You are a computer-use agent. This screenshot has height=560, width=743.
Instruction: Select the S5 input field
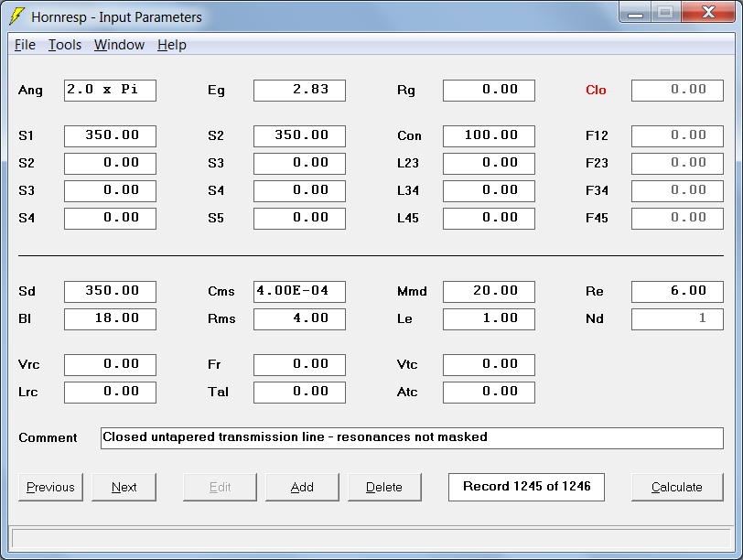tap(299, 219)
